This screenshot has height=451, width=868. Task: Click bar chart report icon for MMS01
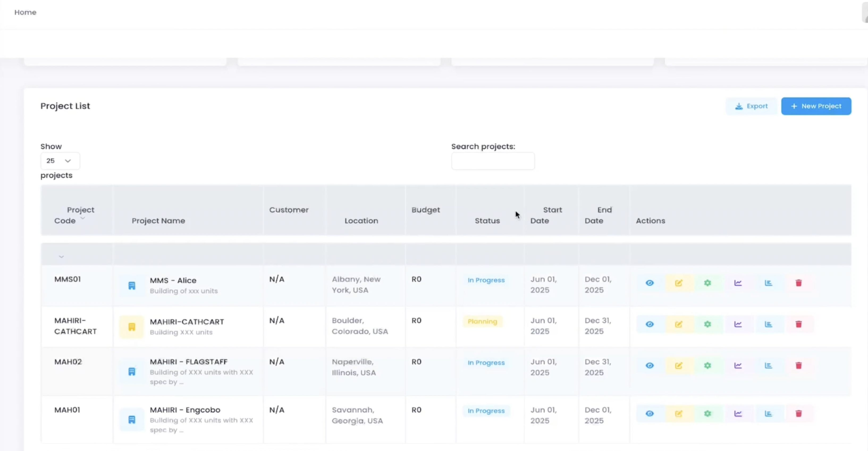(768, 283)
